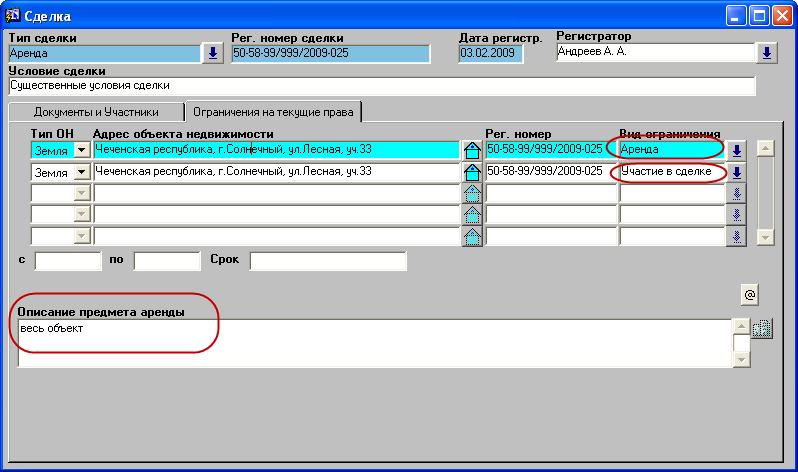The image size is (798, 472).
Task: Click house icon in the Участие в сделке row
Action: [x=472, y=172]
